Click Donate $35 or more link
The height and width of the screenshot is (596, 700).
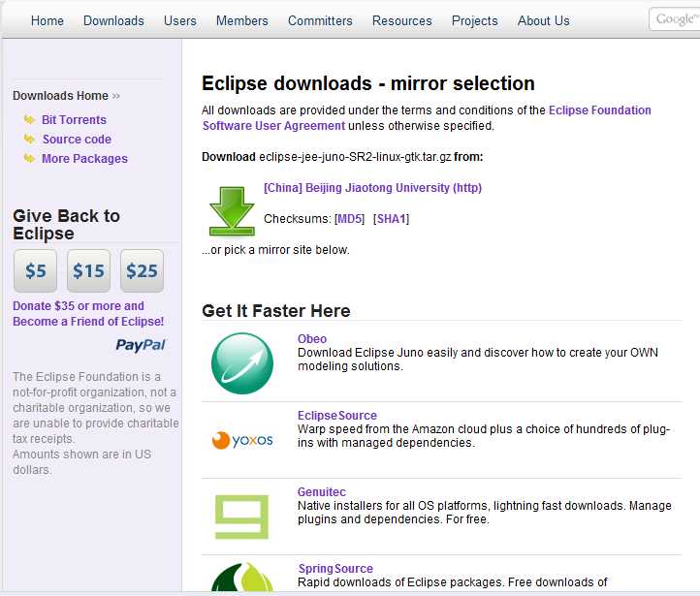[88, 314]
